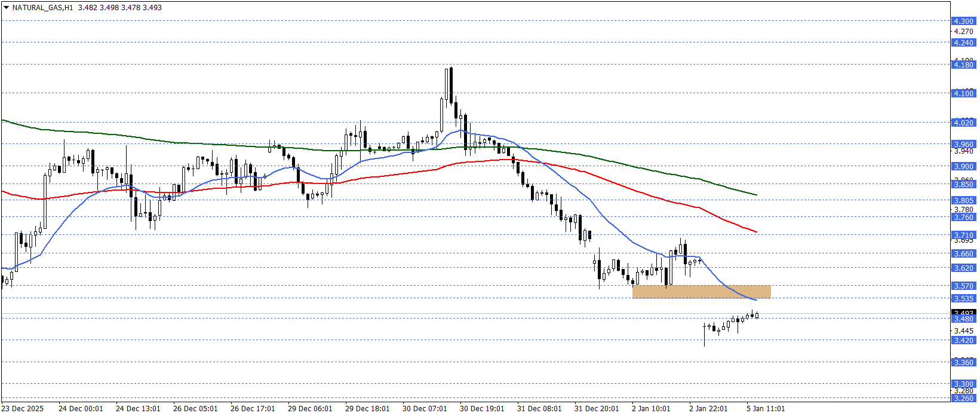Click the 3.900 price level label
Viewport: 980px width, 416px height.
(963, 166)
